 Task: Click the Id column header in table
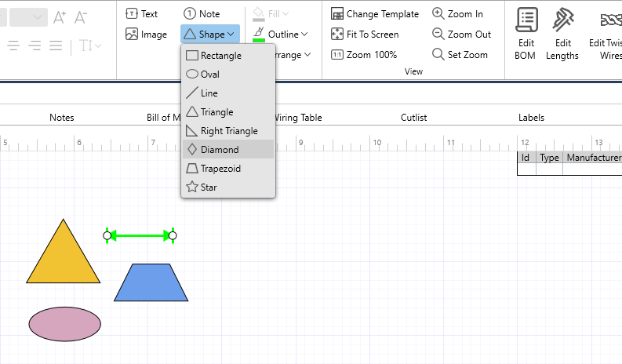(526, 158)
